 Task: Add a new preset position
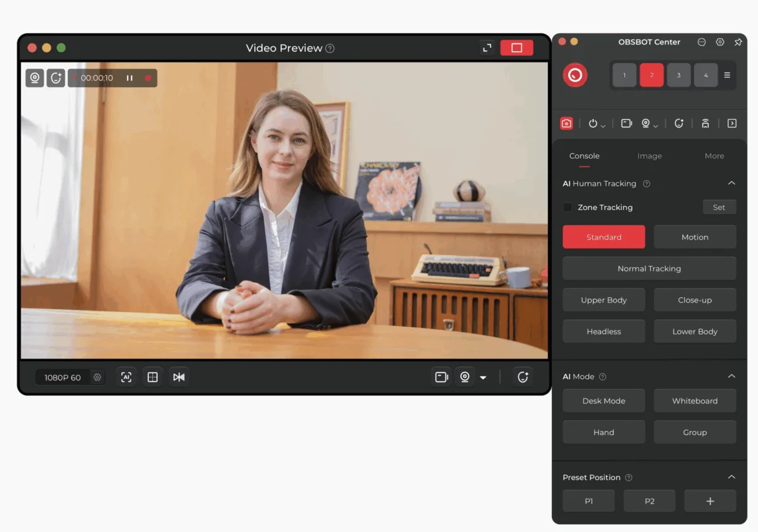(x=710, y=501)
